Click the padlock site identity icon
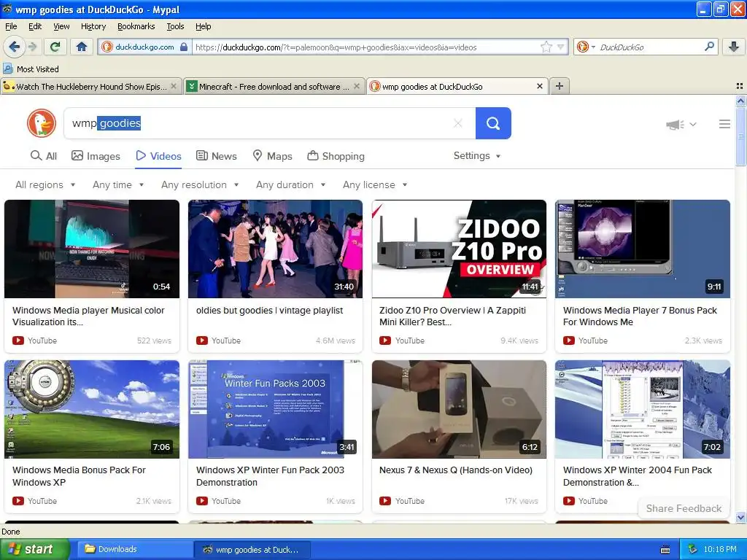747x560 pixels. click(184, 47)
